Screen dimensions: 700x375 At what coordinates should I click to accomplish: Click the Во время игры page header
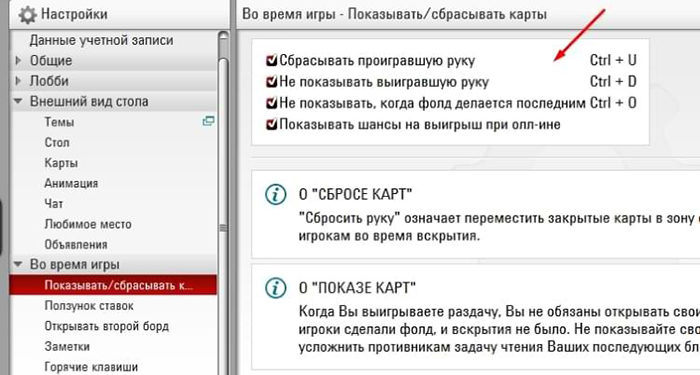pos(394,14)
